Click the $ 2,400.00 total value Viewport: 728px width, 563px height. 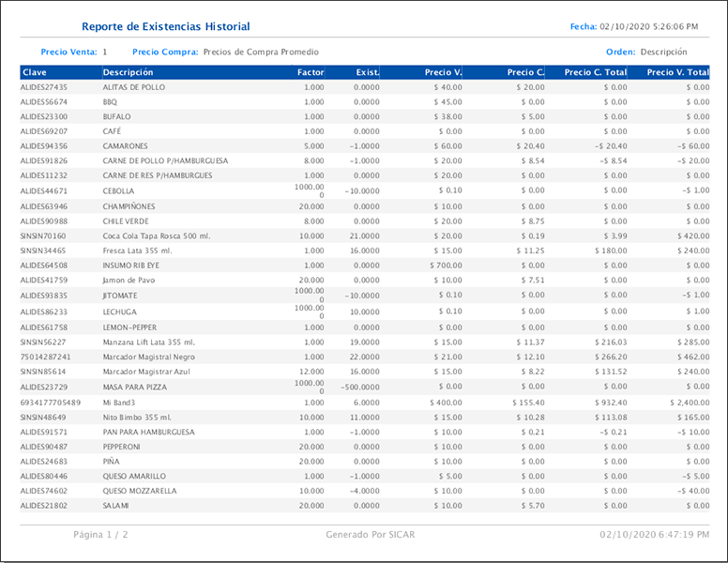(685, 403)
